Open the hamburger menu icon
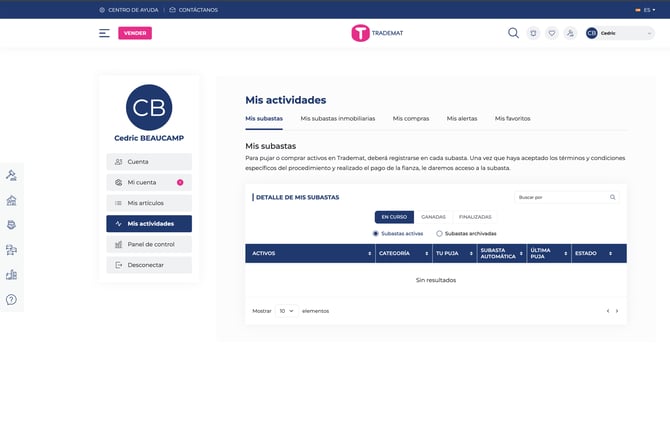The width and height of the screenshot is (670, 425). point(104,33)
